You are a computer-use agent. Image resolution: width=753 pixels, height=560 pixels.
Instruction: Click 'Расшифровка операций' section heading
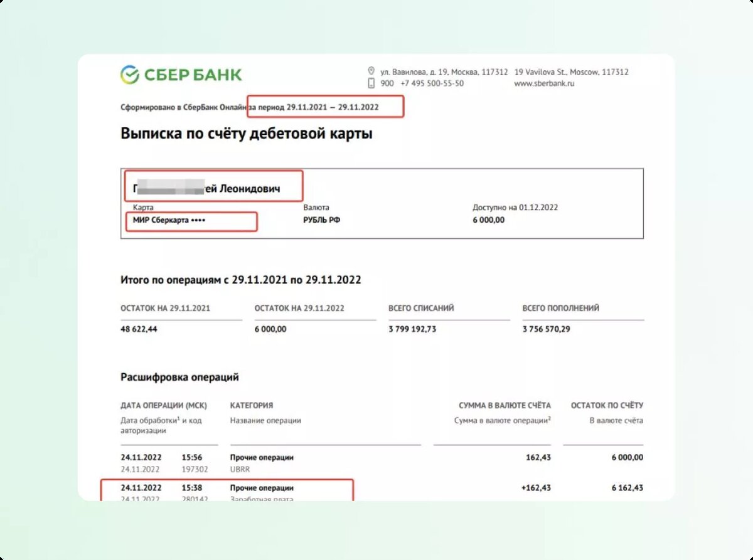(179, 378)
